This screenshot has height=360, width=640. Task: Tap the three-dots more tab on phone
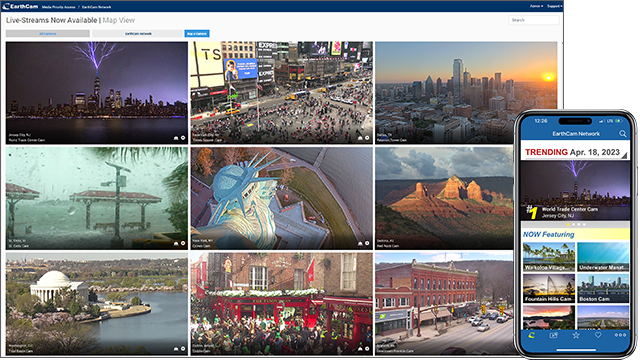[x=620, y=335]
